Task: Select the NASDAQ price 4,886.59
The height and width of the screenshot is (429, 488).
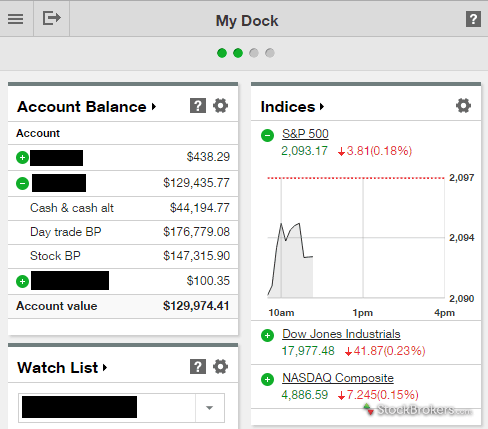Action: (x=305, y=395)
